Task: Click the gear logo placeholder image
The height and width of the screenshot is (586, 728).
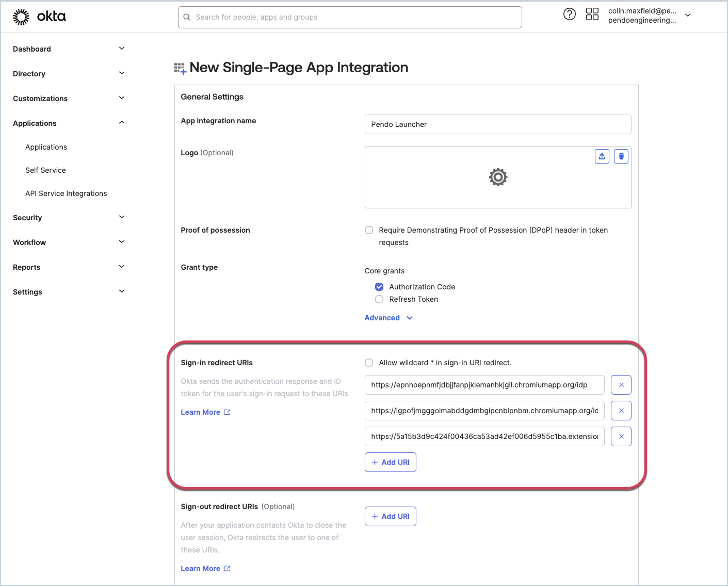Action: (498, 177)
